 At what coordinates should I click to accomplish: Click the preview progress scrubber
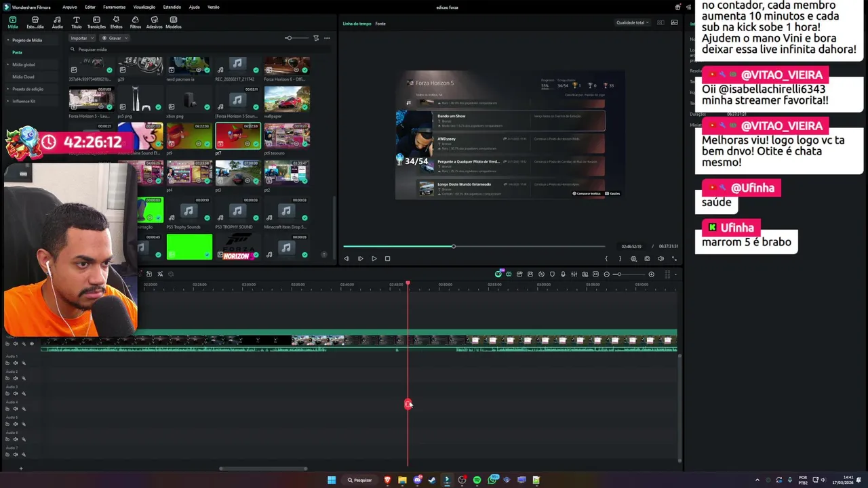pos(454,246)
